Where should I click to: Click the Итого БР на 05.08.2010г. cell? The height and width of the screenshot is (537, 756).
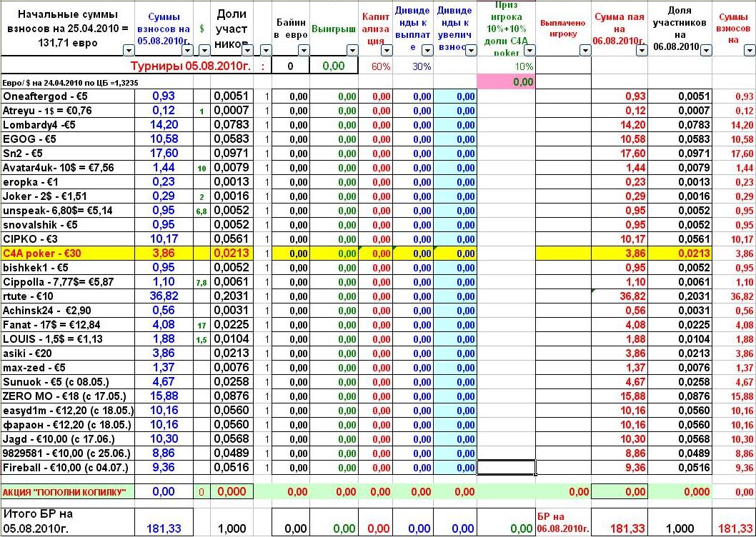pyautogui.click(x=68, y=521)
